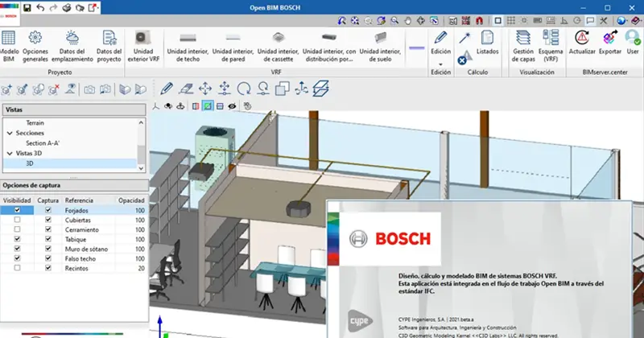Click the pan hand icon
Viewport: 644px width, 338px height.
408,21
